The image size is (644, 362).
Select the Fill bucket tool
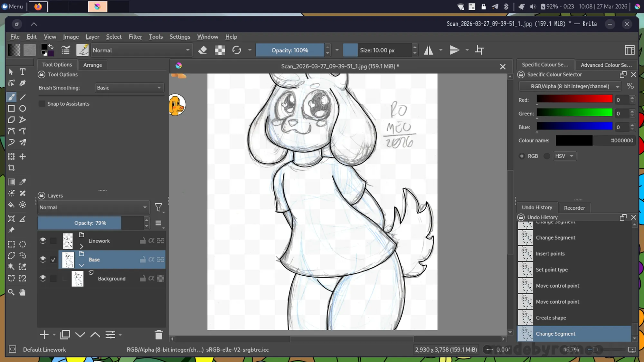(x=11, y=205)
